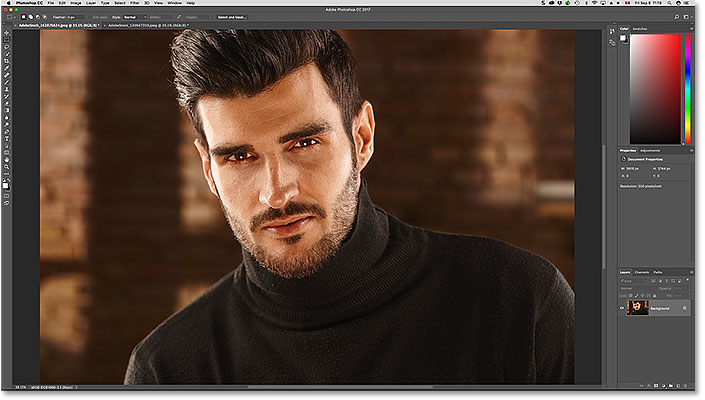705x400 pixels.
Task: Open the Style dropdown set to Normal
Action: coord(135,17)
